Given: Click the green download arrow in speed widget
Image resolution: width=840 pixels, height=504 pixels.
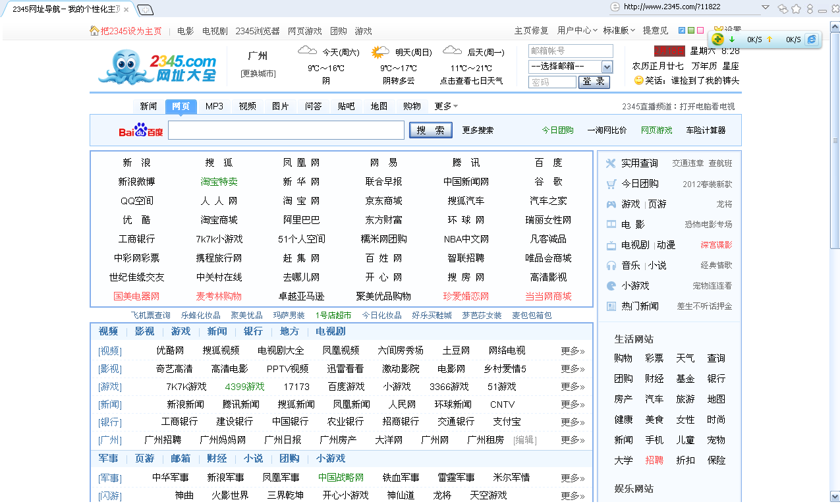Looking at the screenshot, I should tap(732, 40).
